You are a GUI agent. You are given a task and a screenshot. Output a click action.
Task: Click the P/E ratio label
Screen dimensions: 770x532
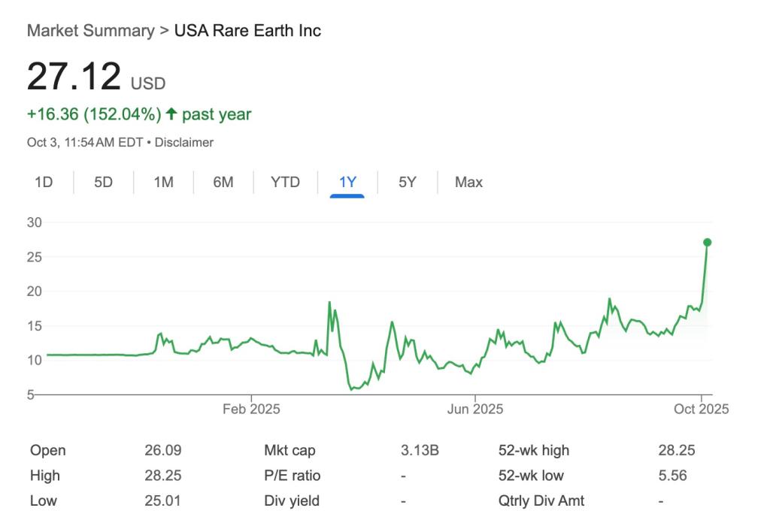pyautogui.click(x=292, y=476)
